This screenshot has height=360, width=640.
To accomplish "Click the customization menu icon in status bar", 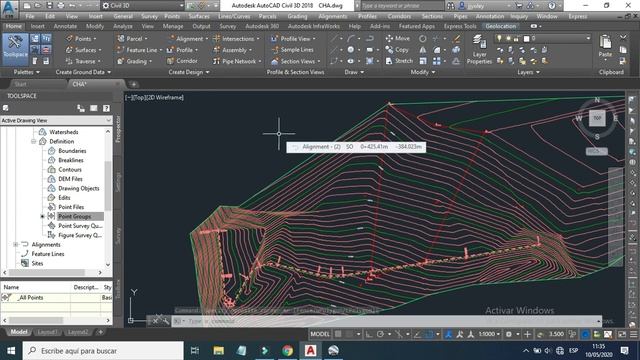I will (x=633, y=334).
